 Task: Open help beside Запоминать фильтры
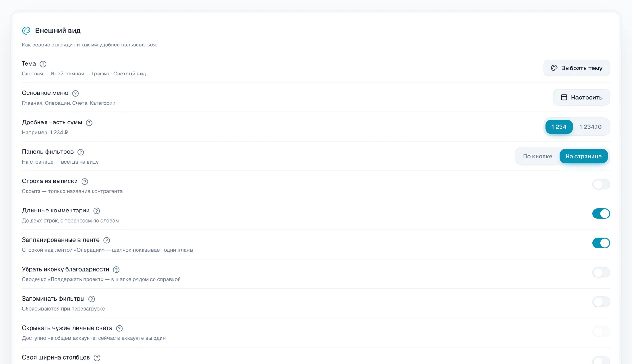92,299
